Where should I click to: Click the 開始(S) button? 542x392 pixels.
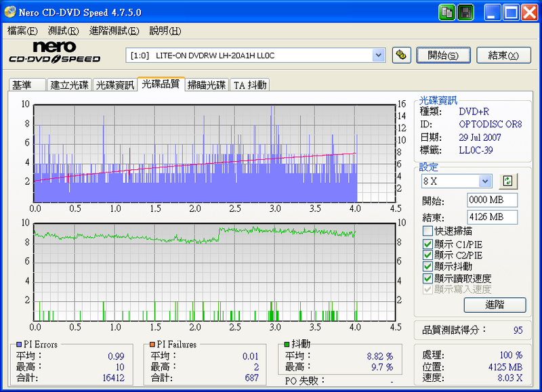(443, 56)
